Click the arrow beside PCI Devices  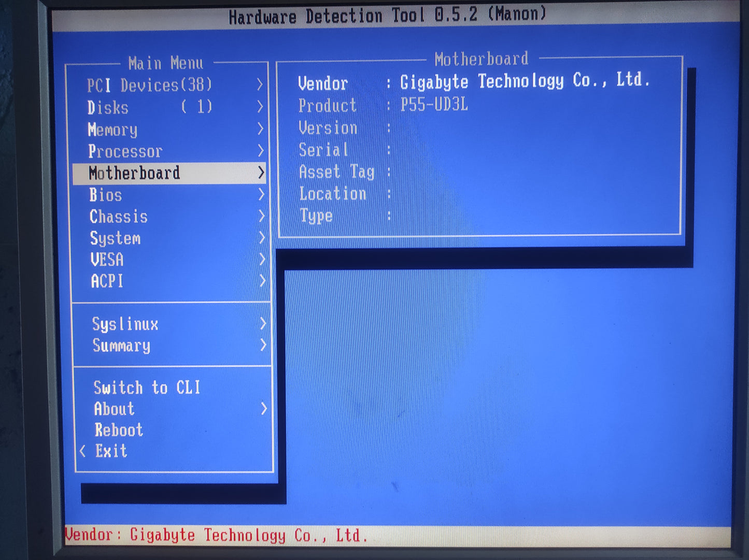pos(260,84)
